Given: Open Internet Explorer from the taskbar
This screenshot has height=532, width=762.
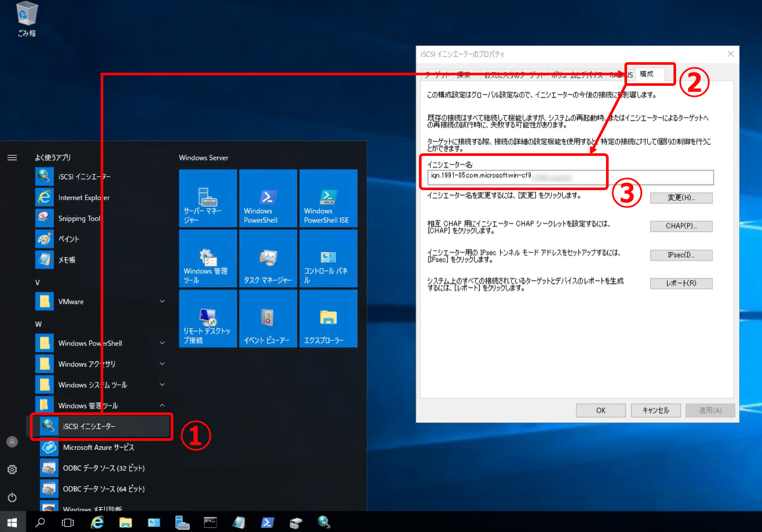Looking at the screenshot, I should 97,522.
